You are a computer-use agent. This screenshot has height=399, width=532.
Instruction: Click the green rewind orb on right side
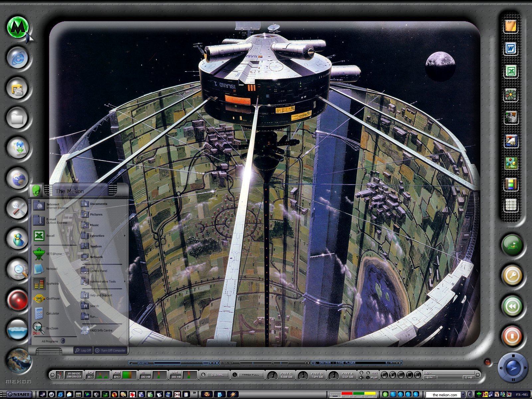(x=512, y=306)
